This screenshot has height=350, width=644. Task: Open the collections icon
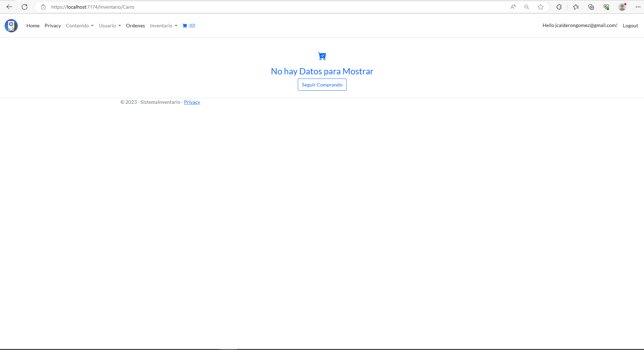point(591,7)
